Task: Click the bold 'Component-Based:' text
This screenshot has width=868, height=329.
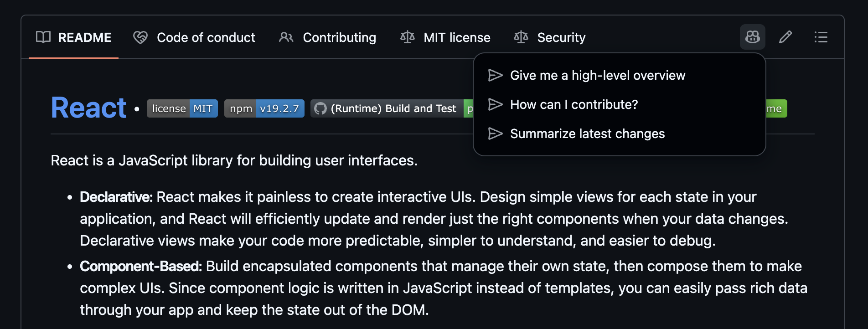Action: pyautogui.click(x=141, y=266)
